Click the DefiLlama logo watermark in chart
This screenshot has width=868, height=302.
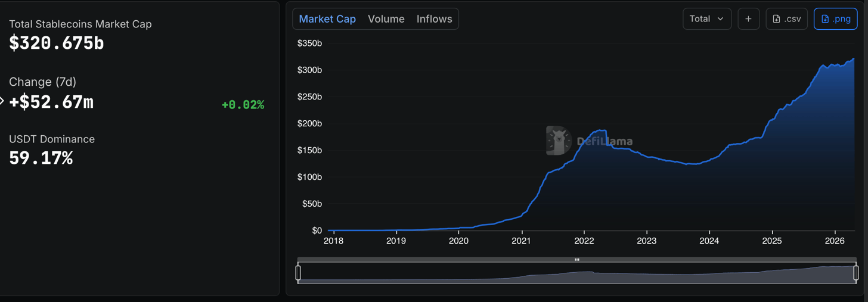pyautogui.click(x=559, y=141)
